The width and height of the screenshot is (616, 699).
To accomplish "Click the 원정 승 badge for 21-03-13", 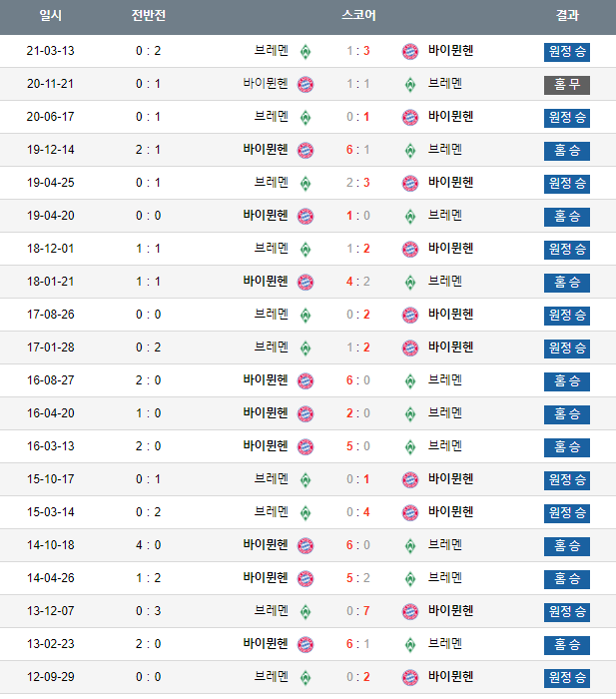I will [567, 52].
